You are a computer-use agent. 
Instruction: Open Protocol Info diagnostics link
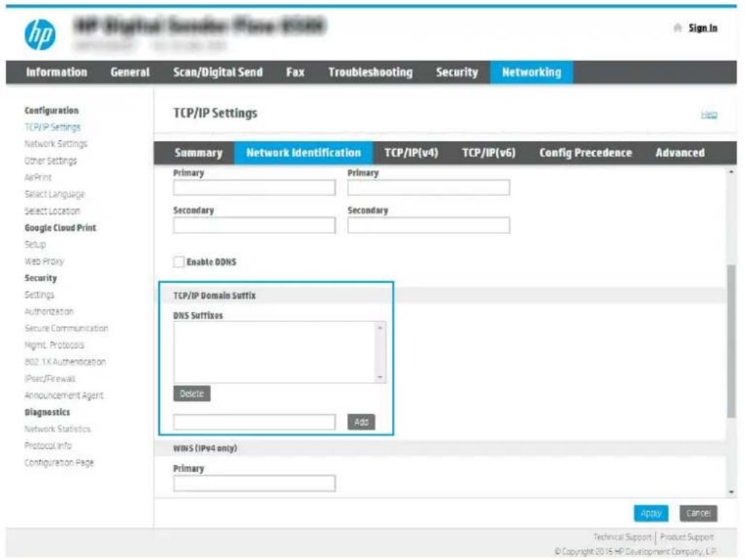point(48,446)
